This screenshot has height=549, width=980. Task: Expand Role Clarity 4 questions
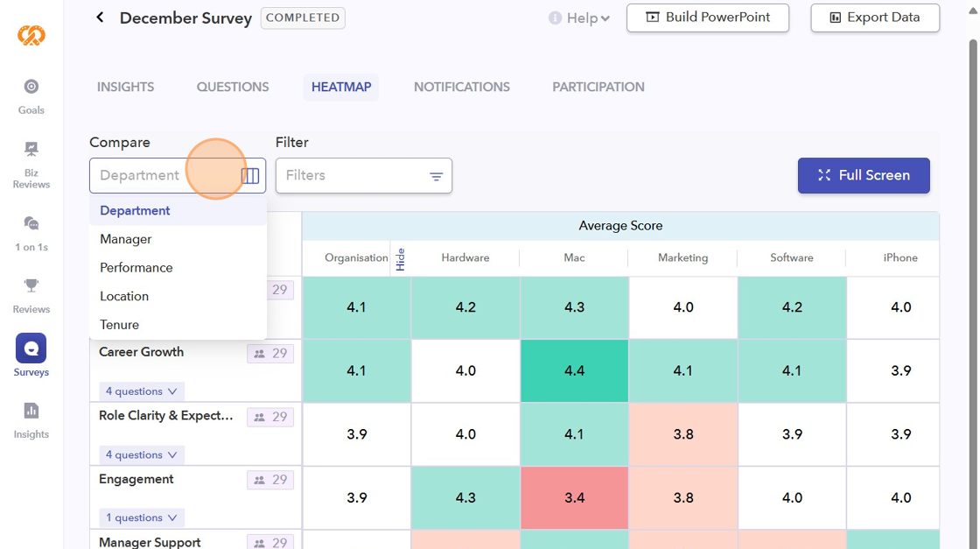141,454
